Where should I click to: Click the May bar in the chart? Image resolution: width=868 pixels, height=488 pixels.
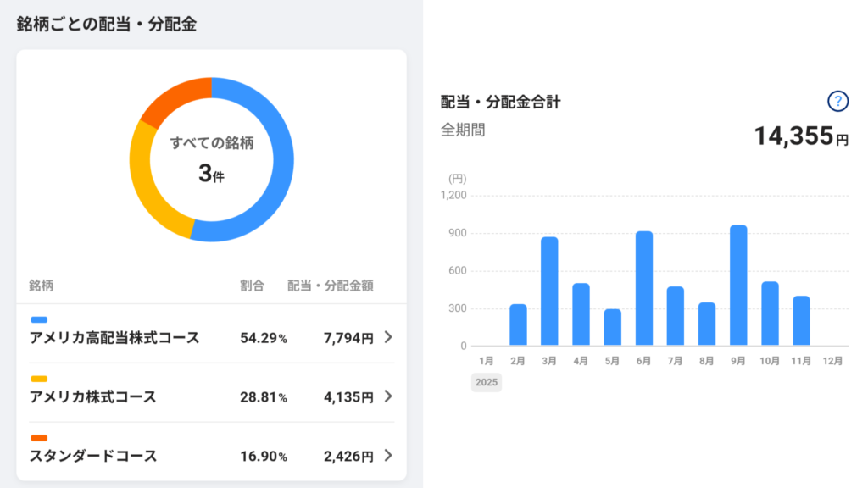(x=613, y=327)
